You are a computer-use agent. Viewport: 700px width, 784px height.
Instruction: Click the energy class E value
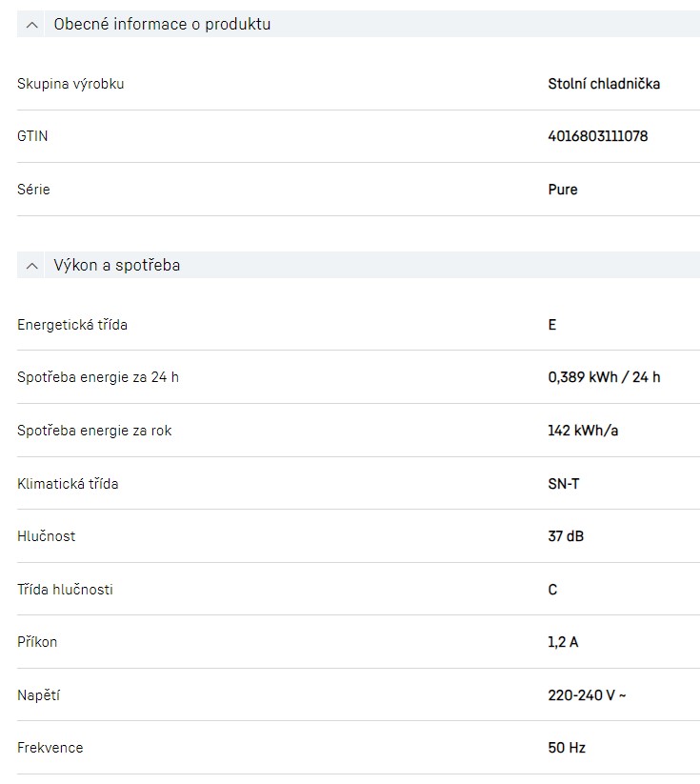point(552,325)
